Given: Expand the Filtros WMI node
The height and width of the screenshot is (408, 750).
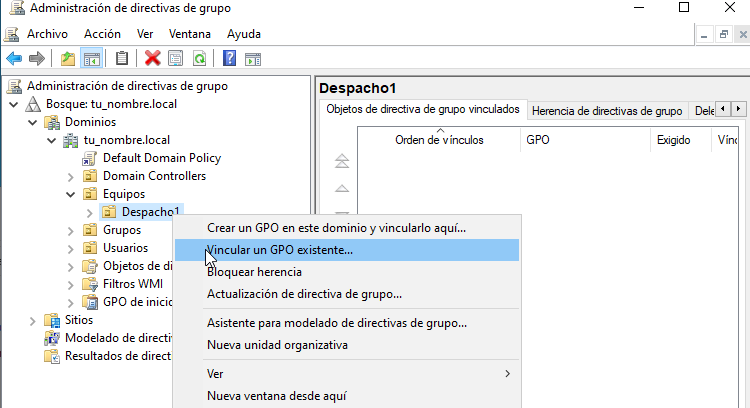Looking at the screenshot, I should click(71, 285).
